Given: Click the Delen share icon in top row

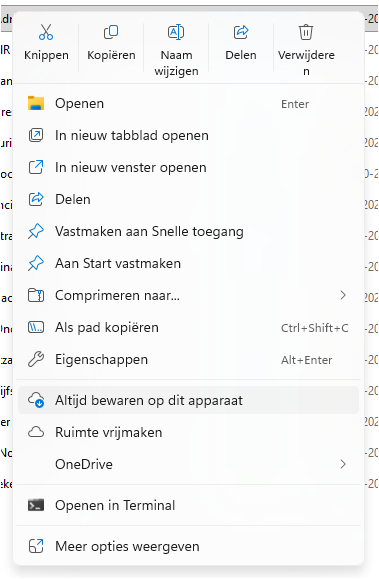Looking at the screenshot, I should (x=241, y=32).
